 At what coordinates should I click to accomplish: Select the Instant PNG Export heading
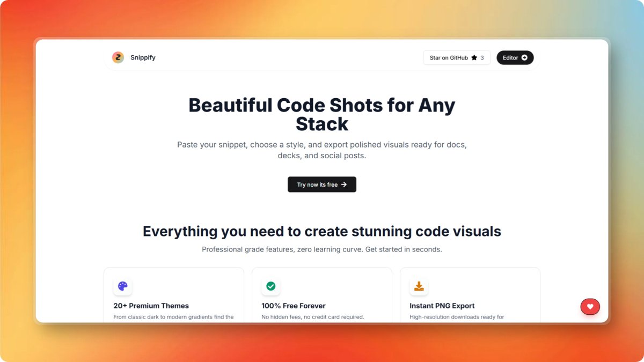(442, 306)
